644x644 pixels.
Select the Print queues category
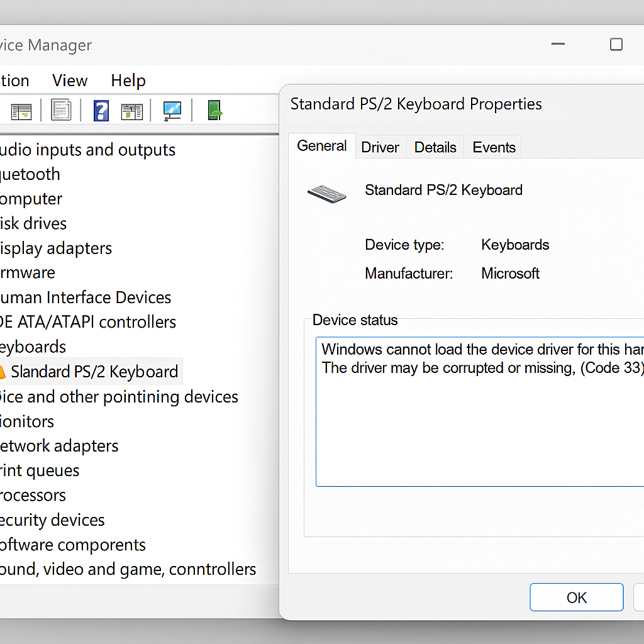point(40,470)
